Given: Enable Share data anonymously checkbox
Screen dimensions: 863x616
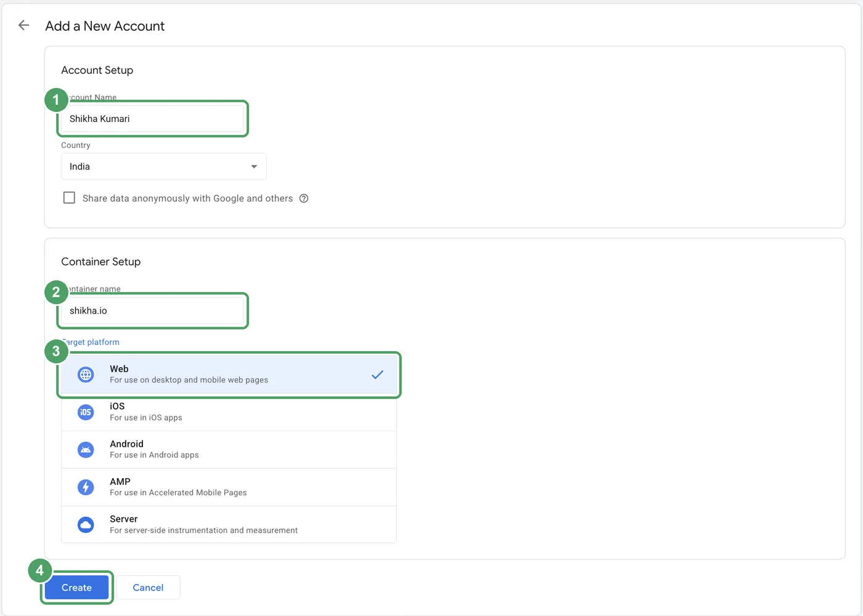Looking at the screenshot, I should pyautogui.click(x=69, y=198).
